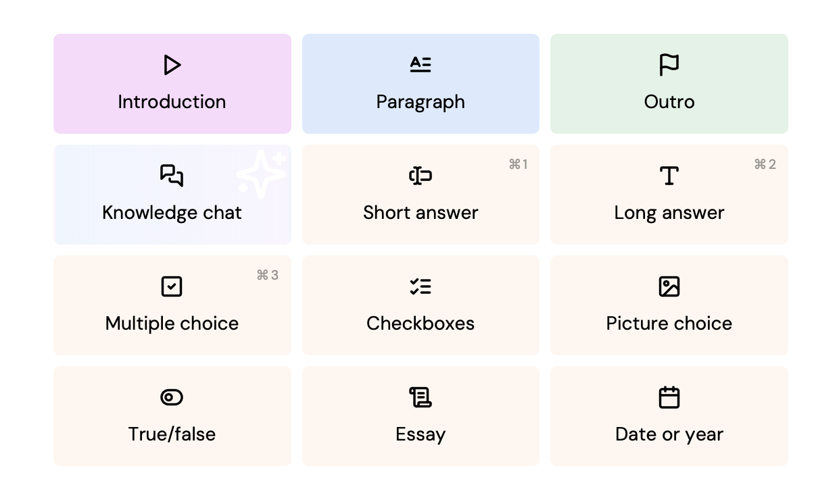Create a Multiple choice question
The image size is (837, 504).
point(172,305)
